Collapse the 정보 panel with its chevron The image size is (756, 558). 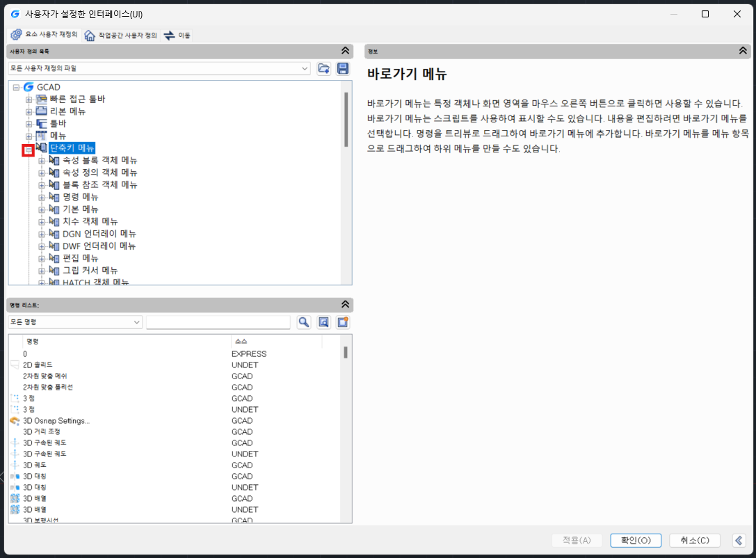click(743, 51)
